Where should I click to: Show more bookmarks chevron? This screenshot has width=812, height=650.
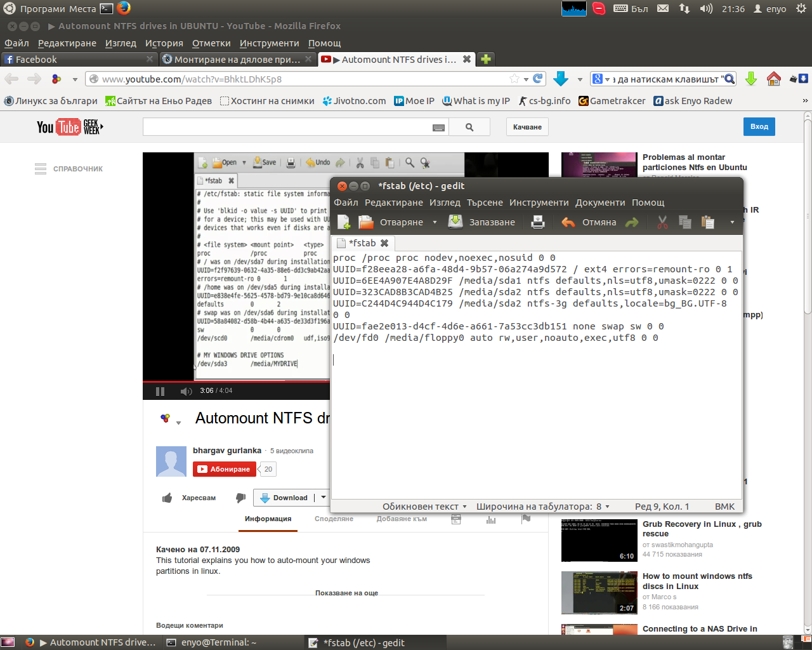(805, 101)
